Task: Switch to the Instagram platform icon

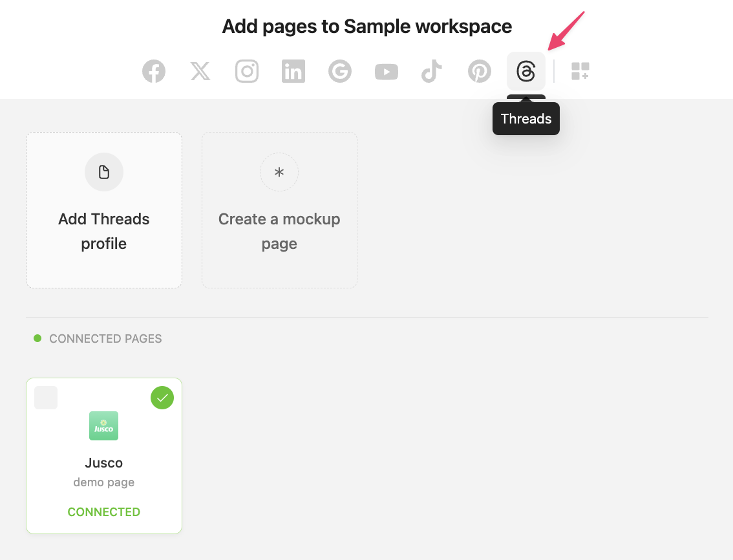Action: point(247,71)
